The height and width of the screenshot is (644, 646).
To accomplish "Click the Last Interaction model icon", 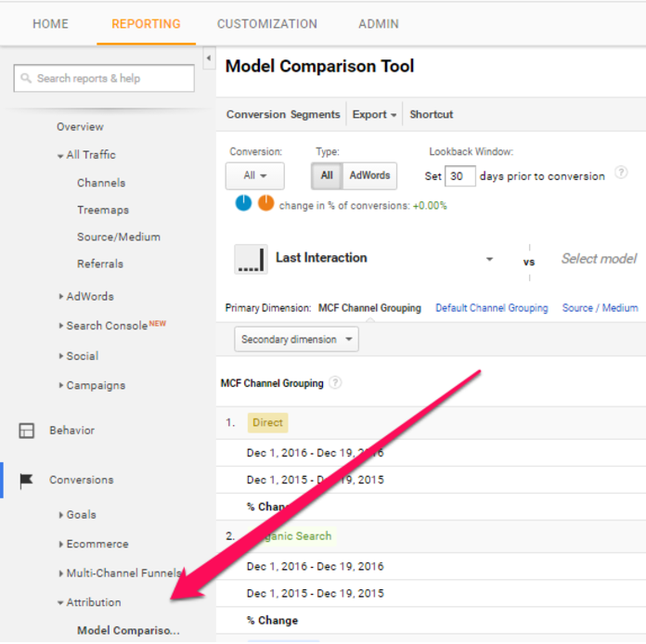I will click(251, 260).
